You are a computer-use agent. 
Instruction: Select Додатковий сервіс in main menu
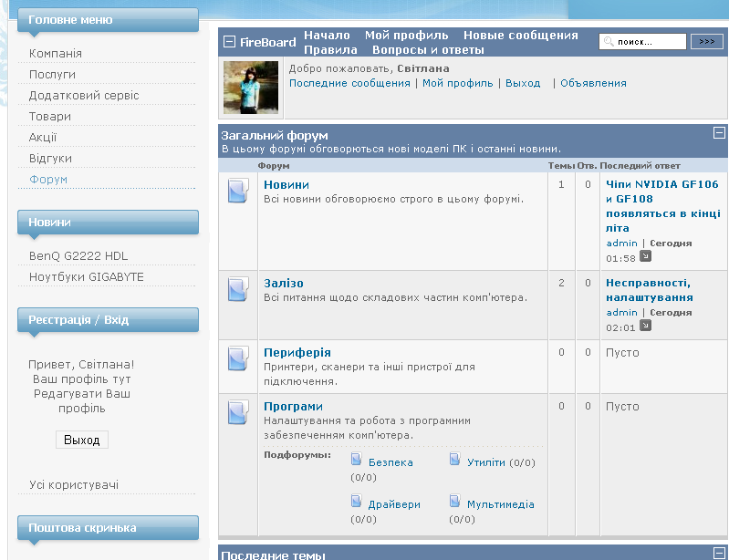click(x=84, y=95)
